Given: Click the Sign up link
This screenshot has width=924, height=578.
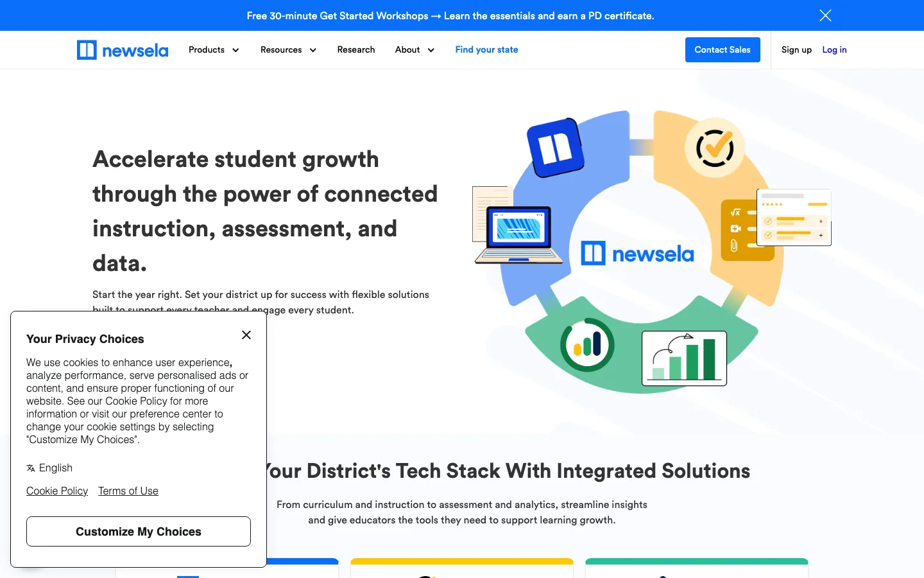Looking at the screenshot, I should click(x=796, y=49).
